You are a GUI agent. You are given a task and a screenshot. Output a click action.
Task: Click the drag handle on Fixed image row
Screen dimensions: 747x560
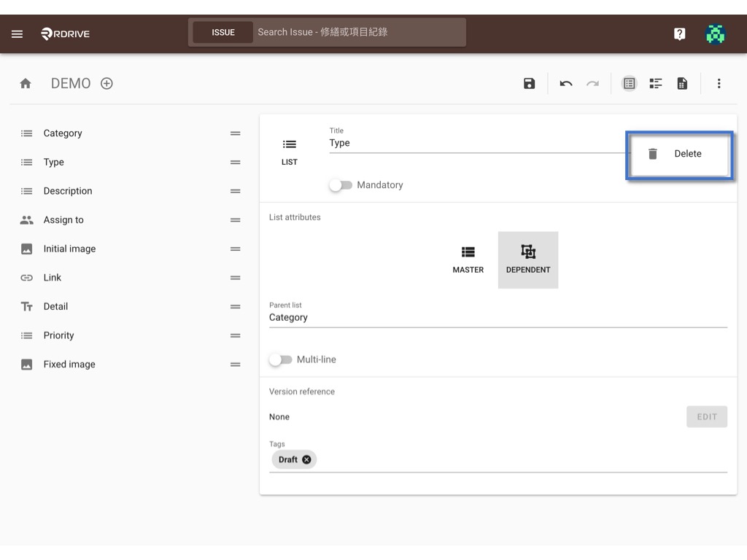(236, 365)
